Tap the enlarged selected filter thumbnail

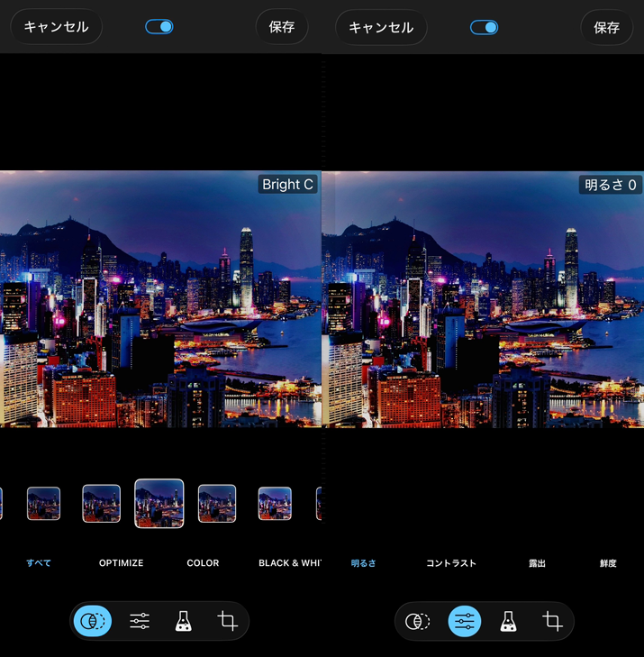pos(159,503)
